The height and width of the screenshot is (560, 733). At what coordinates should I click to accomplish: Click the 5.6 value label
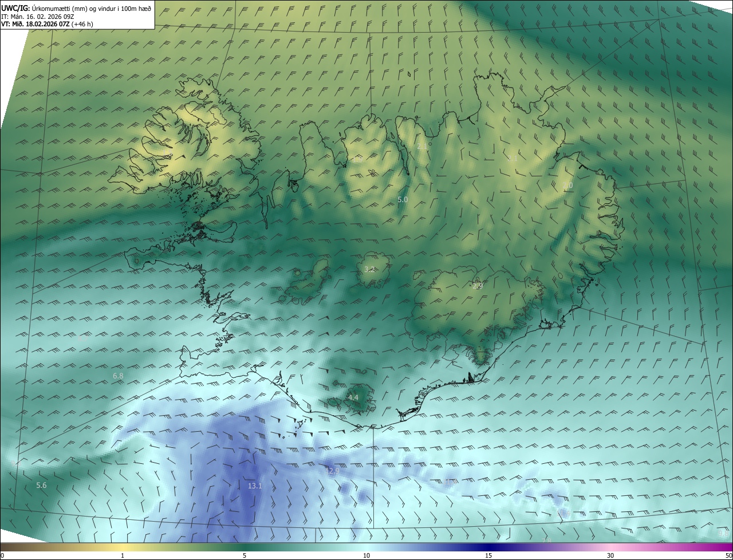tap(41, 485)
